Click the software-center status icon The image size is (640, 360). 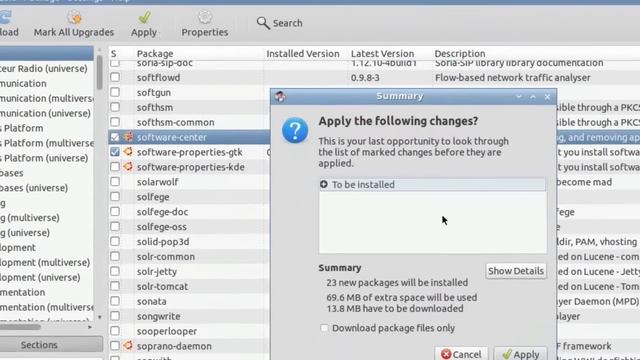click(128, 137)
